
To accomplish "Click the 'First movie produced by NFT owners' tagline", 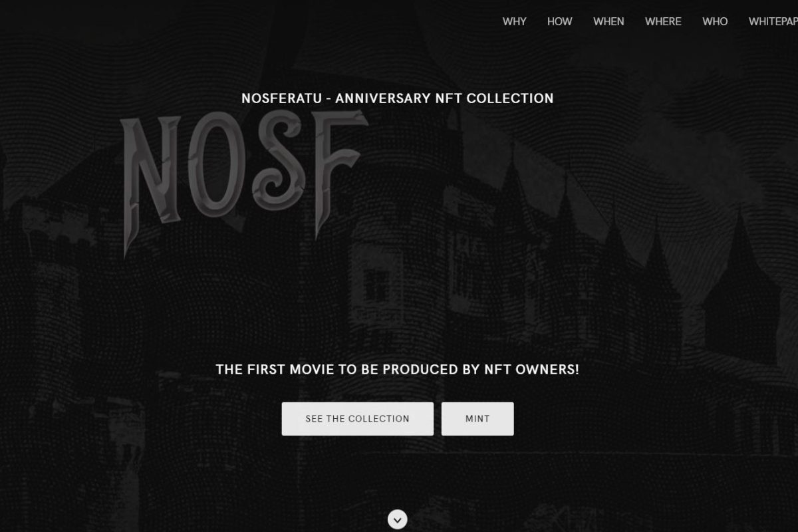I will click(398, 369).
